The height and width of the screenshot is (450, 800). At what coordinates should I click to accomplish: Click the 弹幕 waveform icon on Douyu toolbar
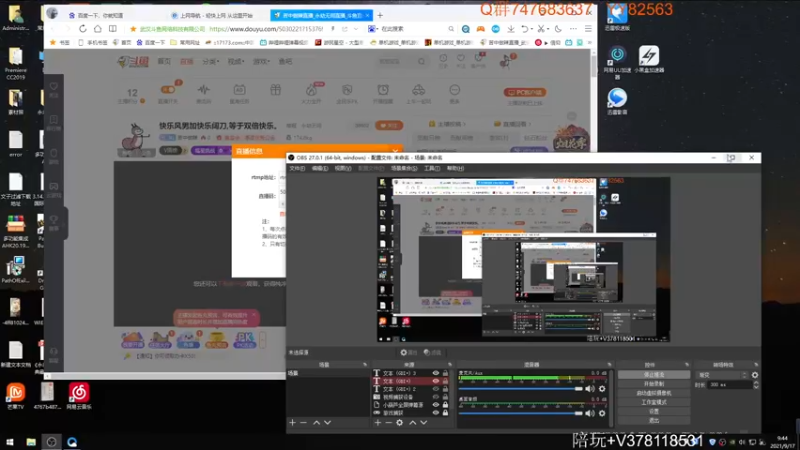204,90
